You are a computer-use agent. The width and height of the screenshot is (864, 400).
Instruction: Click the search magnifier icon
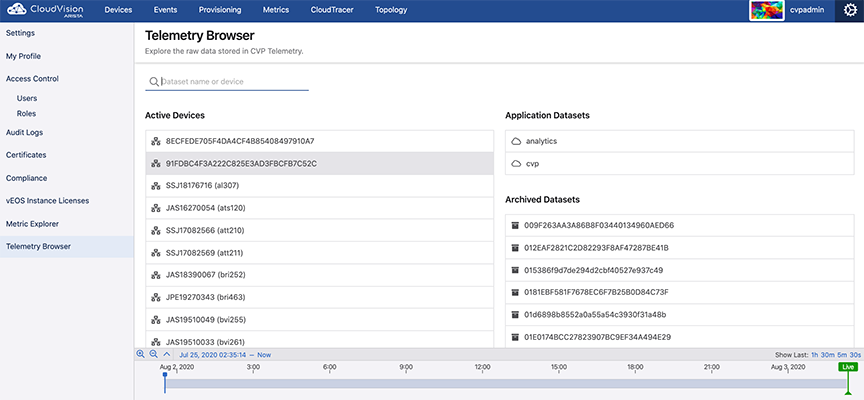154,82
